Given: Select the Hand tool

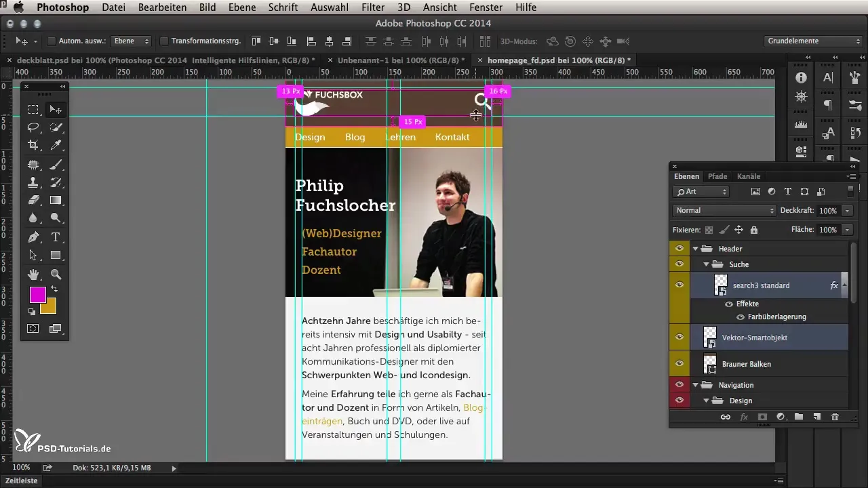Looking at the screenshot, I should (33, 274).
